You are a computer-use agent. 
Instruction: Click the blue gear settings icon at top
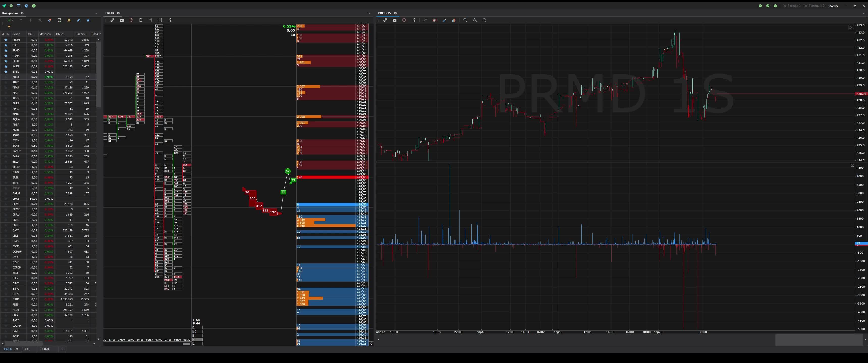[26, 6]
